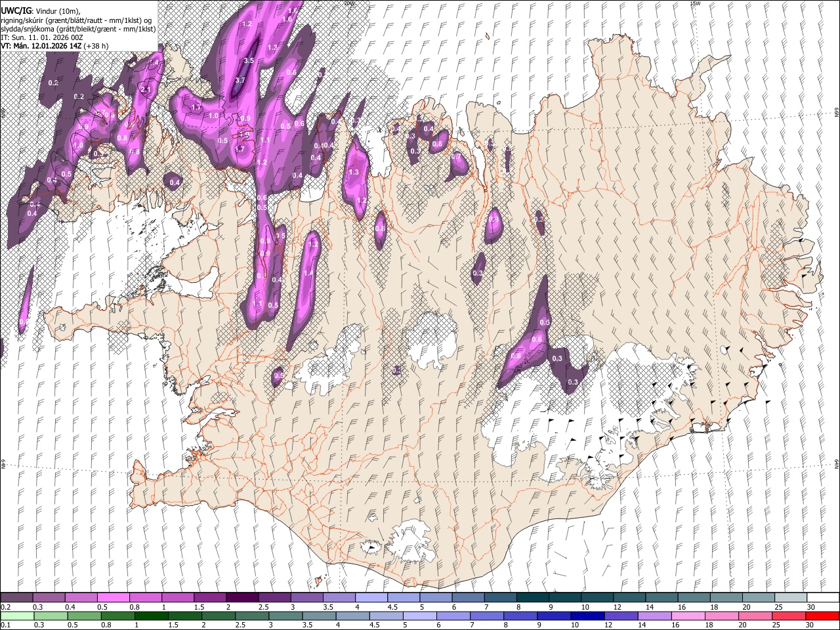Click the 'UWC/IG' title text
This screenshot has height=630, width=840.
16,10
